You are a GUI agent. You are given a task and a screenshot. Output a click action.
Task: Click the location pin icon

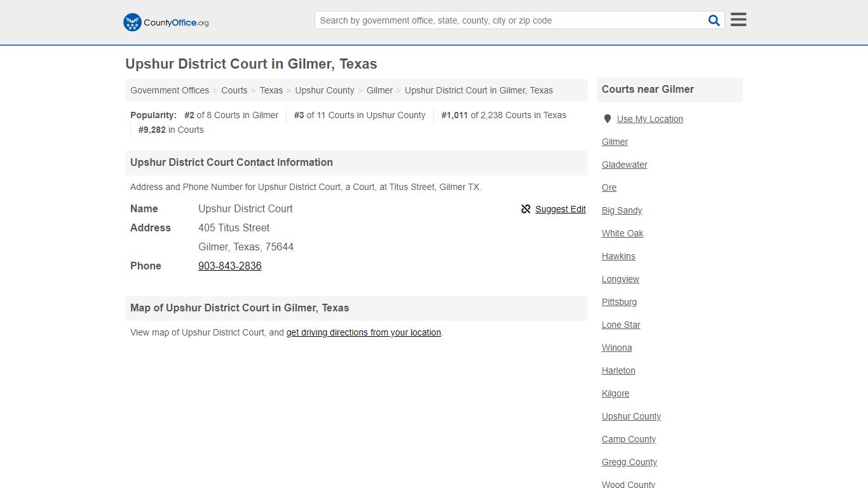pos(607,119)
